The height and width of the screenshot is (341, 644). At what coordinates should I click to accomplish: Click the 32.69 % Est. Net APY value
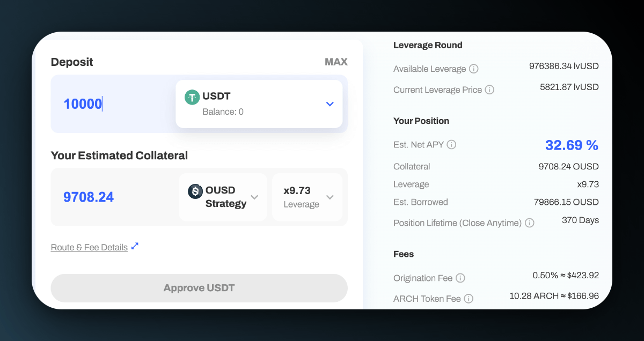pos(572,145)
